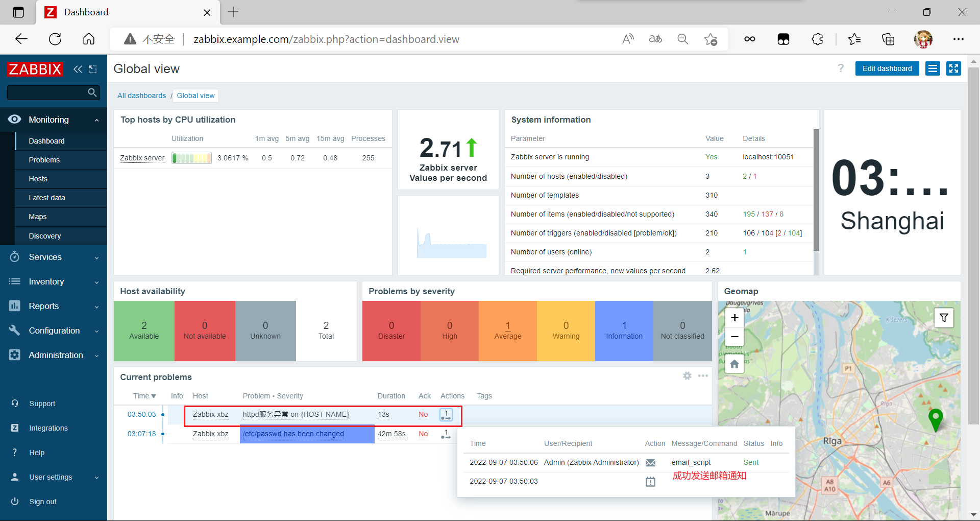Expand the Administration menu section
The height and width of the screenshot is (521, 980).
[54, 355]
